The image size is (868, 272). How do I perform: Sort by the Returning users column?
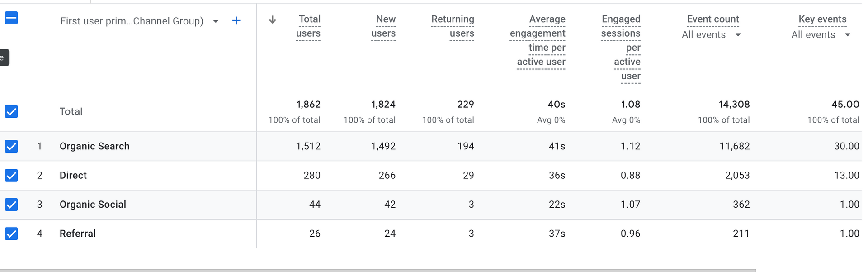(x=453, y=26)
